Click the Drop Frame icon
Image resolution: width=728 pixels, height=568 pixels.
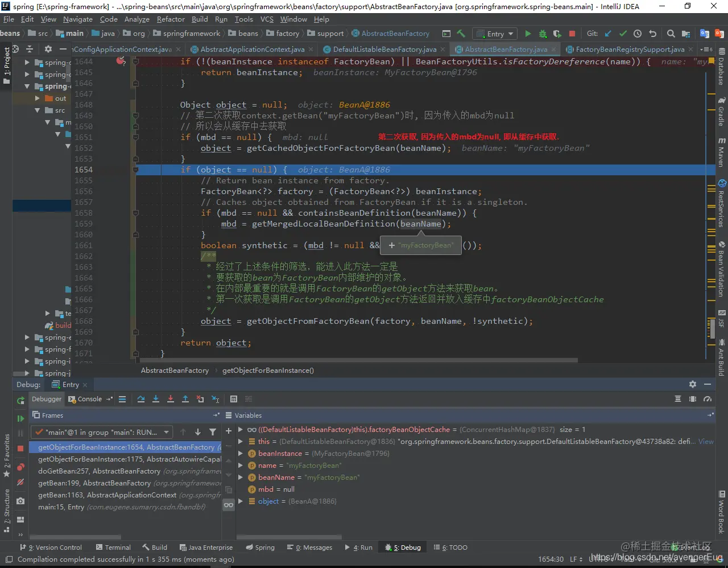coord(200,399)
